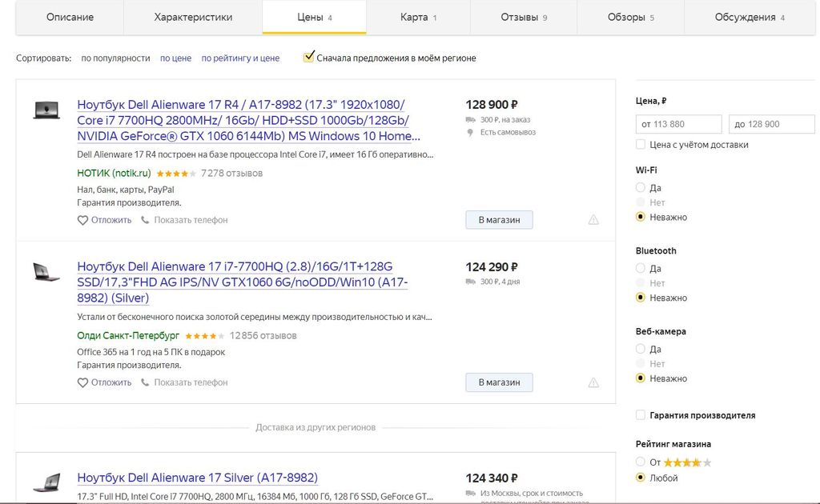Switch to the Обсуждения tab
820x504 pixels.
coord(750,18)
